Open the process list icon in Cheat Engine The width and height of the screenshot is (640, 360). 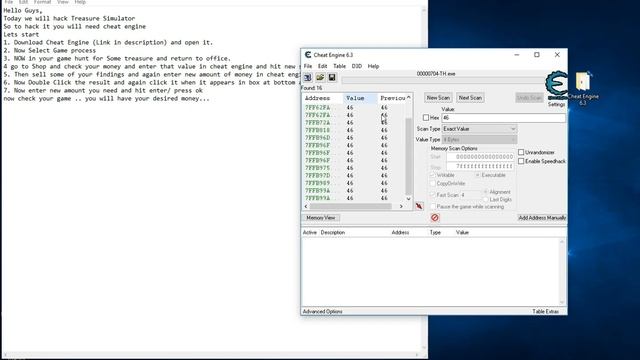point(308,77)
